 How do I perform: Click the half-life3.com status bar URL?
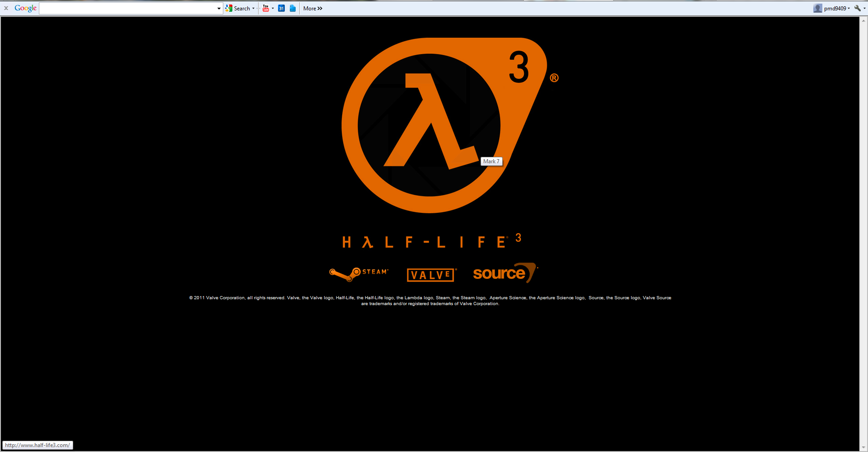[38, 445]
